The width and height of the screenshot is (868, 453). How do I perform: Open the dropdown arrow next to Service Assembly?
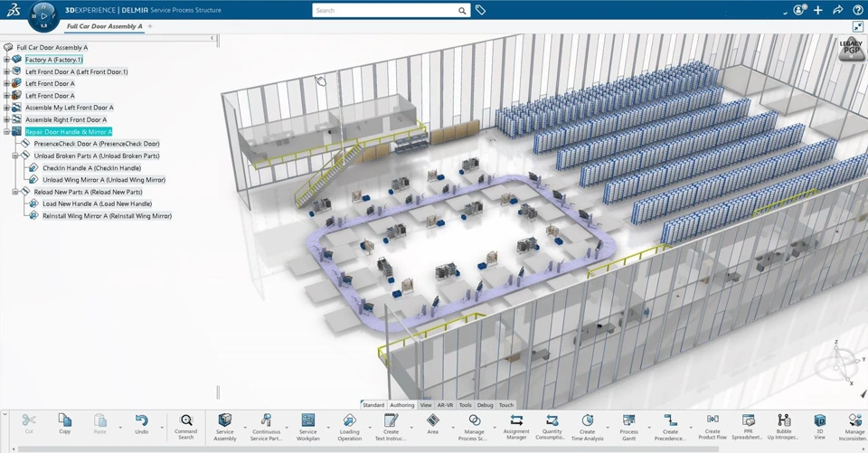click(x=245, y=428)
